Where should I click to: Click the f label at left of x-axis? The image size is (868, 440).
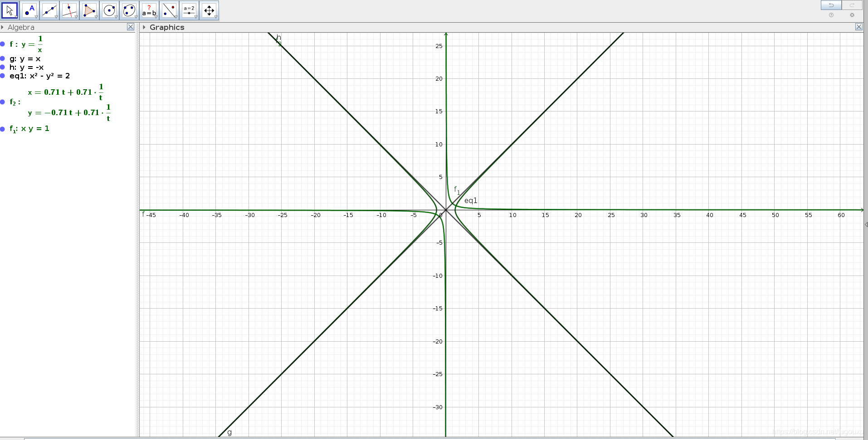[143, 214]
